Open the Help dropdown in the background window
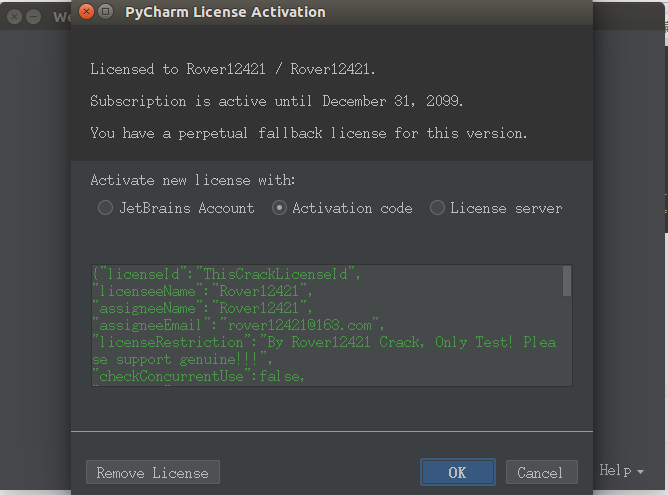Viewport: 668px width, 495px height. point(621,471)
